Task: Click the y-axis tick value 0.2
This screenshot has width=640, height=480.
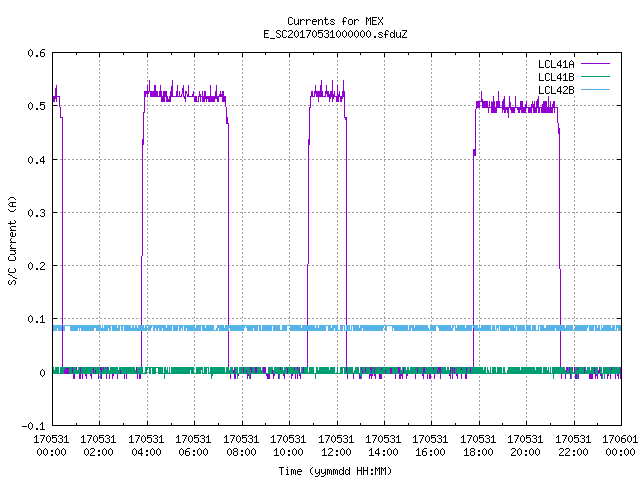Action: pyautogui.click(x=36, y=266)
